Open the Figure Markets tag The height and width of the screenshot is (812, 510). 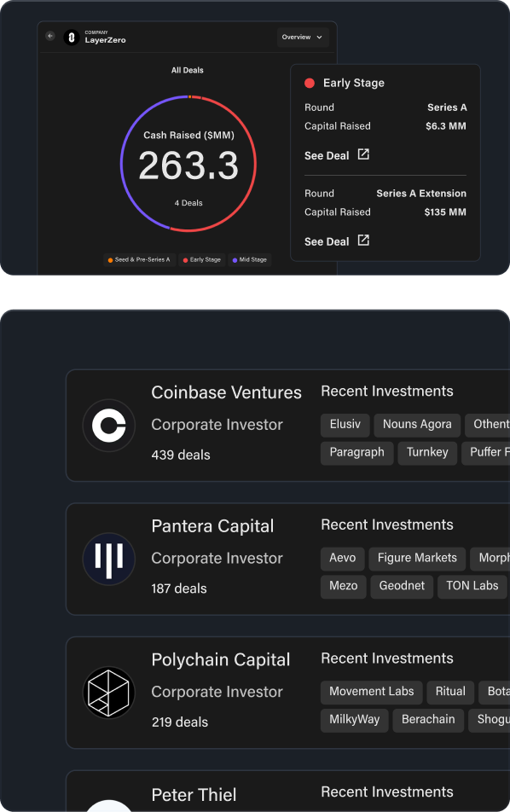click(x=417, y=558)
